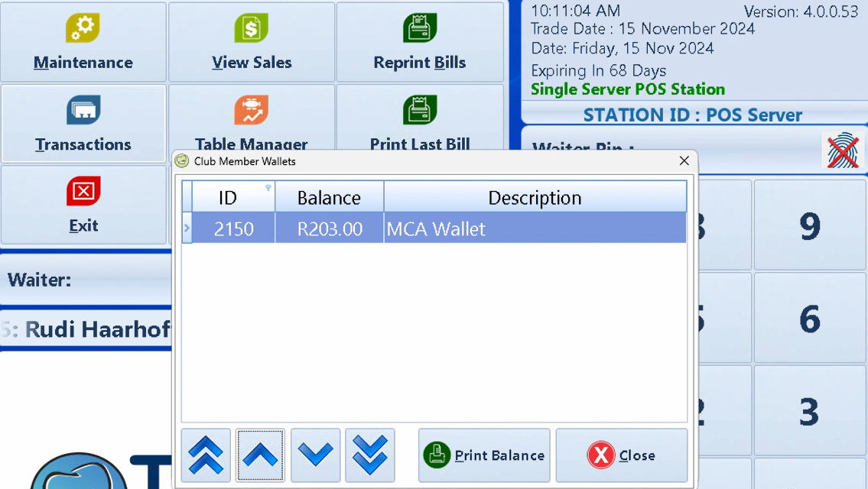Sort wallets by the Balance column header
Screen dimensions: 868x489
pyautogui.click(x=328, y=197)
